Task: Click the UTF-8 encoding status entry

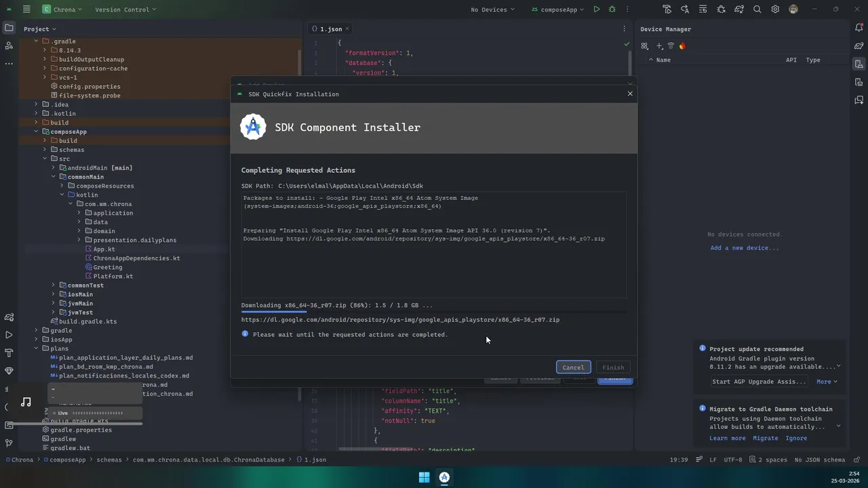Action: [733, 460]
